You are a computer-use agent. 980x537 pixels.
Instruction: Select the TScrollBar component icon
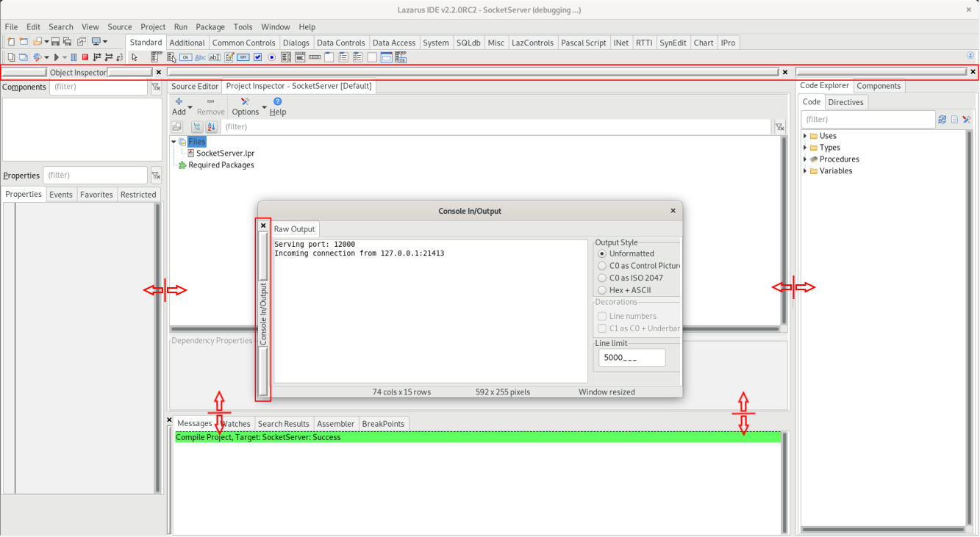click(315, 57)
